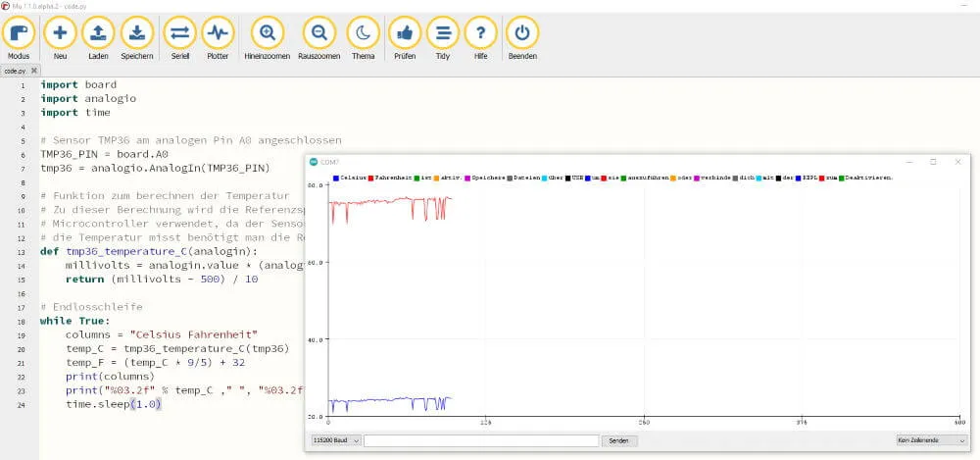Image resolution: width=980 pixels, height=460 pixels.
Task: Click the red Fahrenheit legend swatch
Action: (x=370, y=178)
